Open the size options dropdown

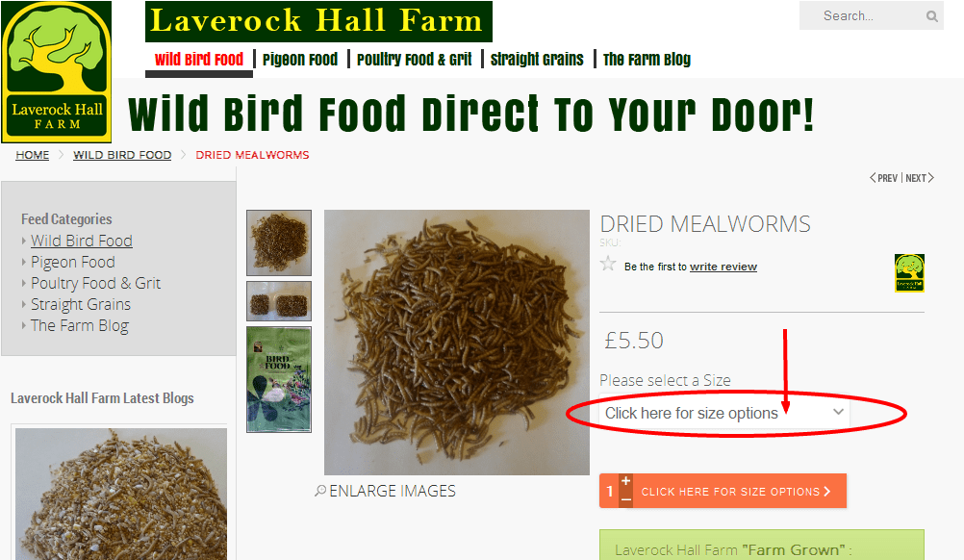pos(724,413)
